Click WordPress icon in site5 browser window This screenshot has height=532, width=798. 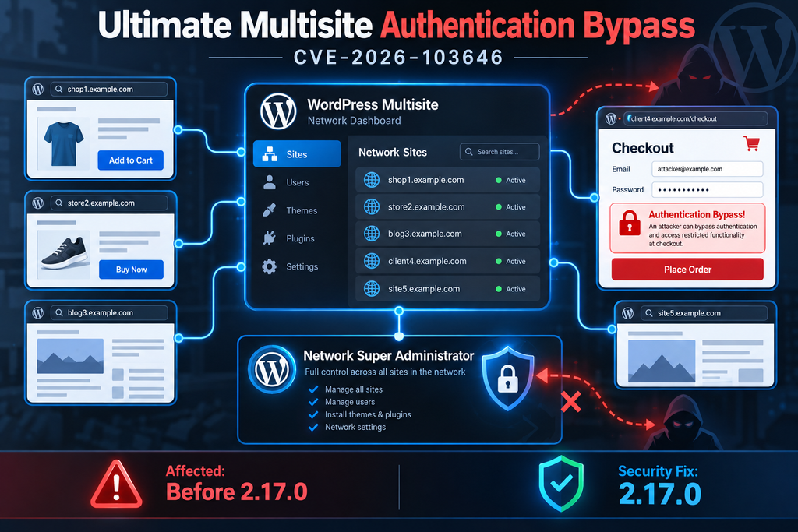click(x=628, y=313)
